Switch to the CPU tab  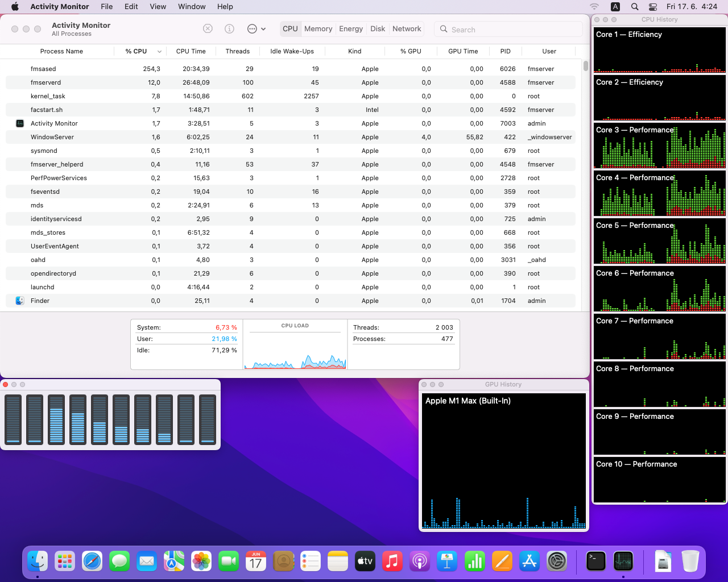coord(290,29)
